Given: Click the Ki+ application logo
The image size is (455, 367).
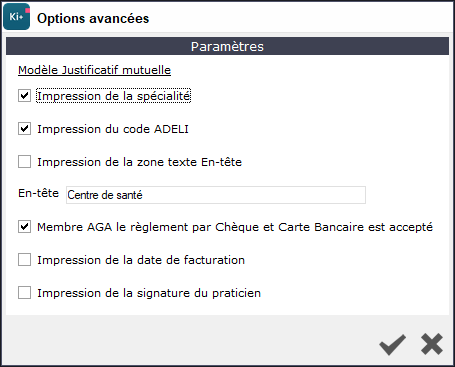Looking at the screenshot, I should tap(17, 17).
